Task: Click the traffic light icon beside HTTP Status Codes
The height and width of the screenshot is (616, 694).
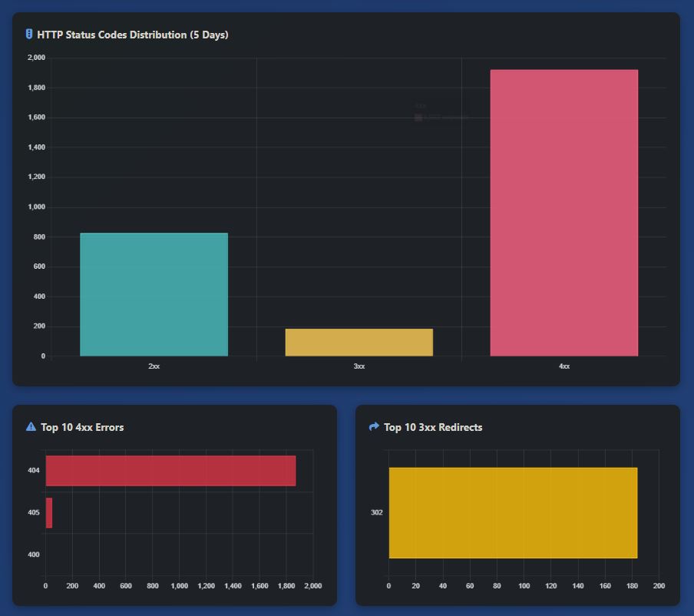Action: [x=29, y=35]
